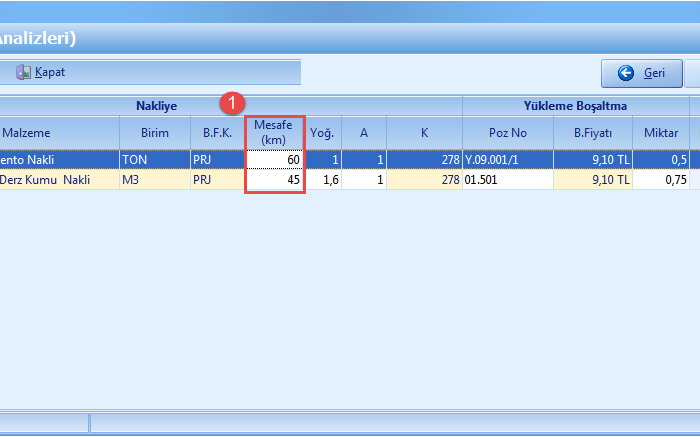
Task: Edit the Yoğ. cell showing 1,6
Action: (x=323, y=180)
